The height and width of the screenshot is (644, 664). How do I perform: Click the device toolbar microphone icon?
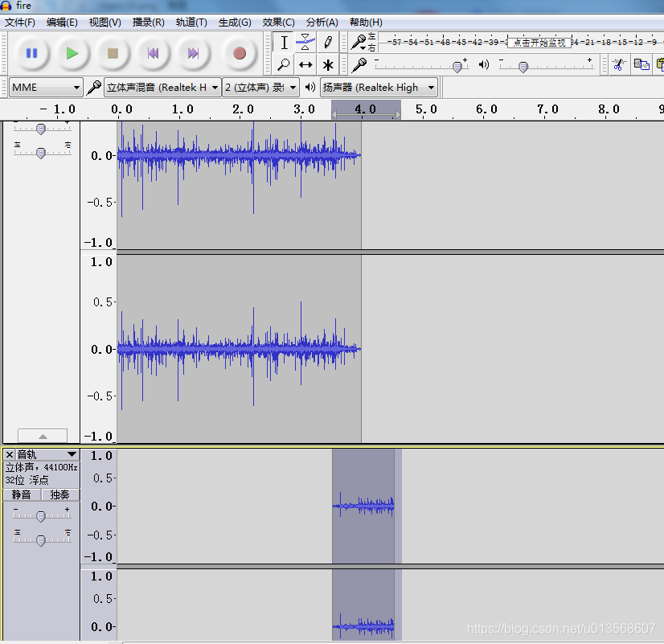point(93,88)
